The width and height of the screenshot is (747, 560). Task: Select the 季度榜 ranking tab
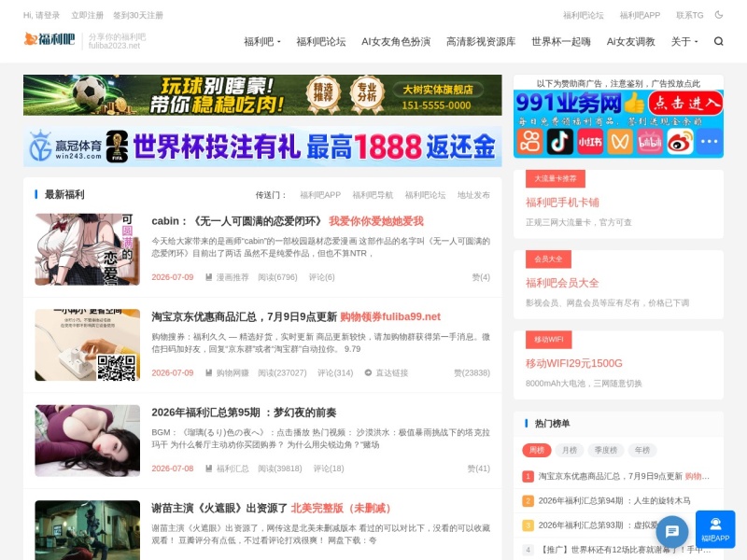tap(605, 450)
